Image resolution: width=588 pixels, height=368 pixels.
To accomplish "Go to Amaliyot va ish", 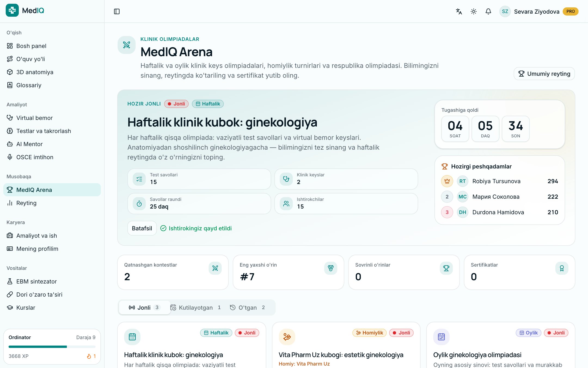I will 52,236.
